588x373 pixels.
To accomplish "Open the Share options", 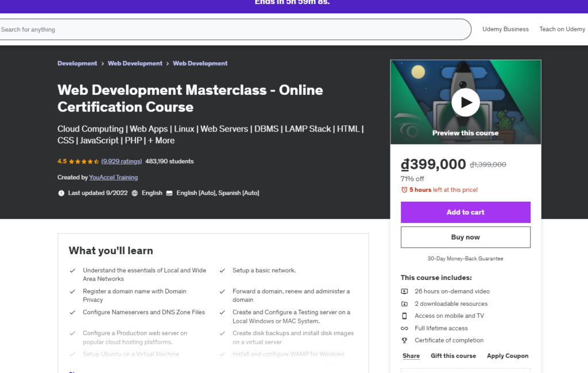I will [411, 355].
